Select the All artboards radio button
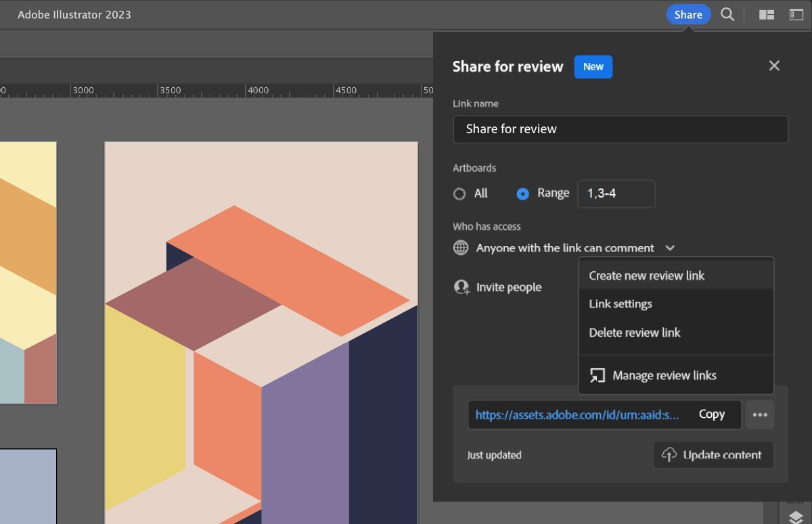 pyautogui.click(x=459, y=193)
